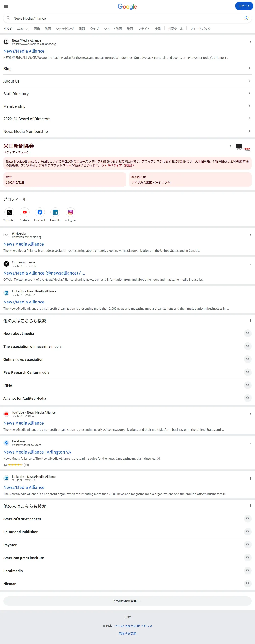Expand 2022-24 Board of Directors chevron
Image resolution: width=255 pixels, height=644 pixels.
click(x=249, y=118)
